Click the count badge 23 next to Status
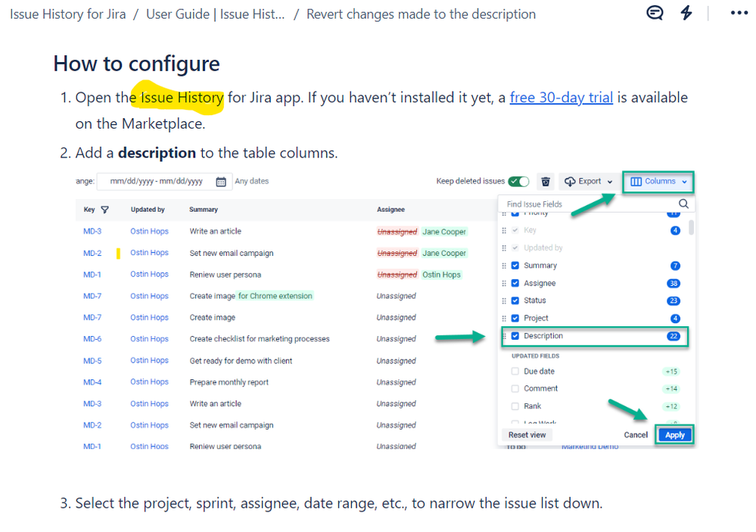This screenshot has width=756, height=532. click(674, 300)
